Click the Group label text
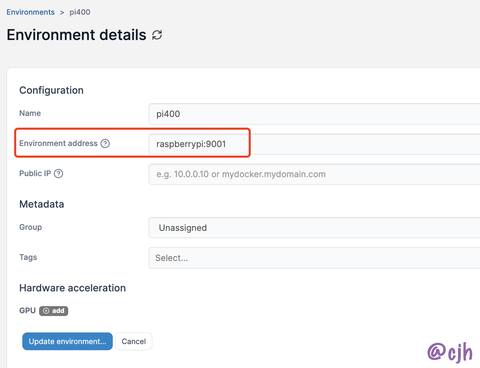480x368 pixels. pyautogui.click(x=31, y=227)
